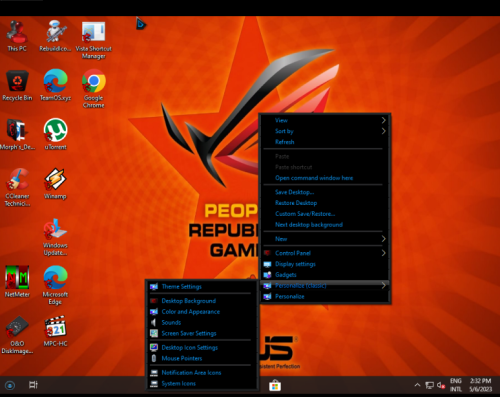Choose Custom Save/Restore... entry
The image size is (500, 397).
(x=325, y=214)
